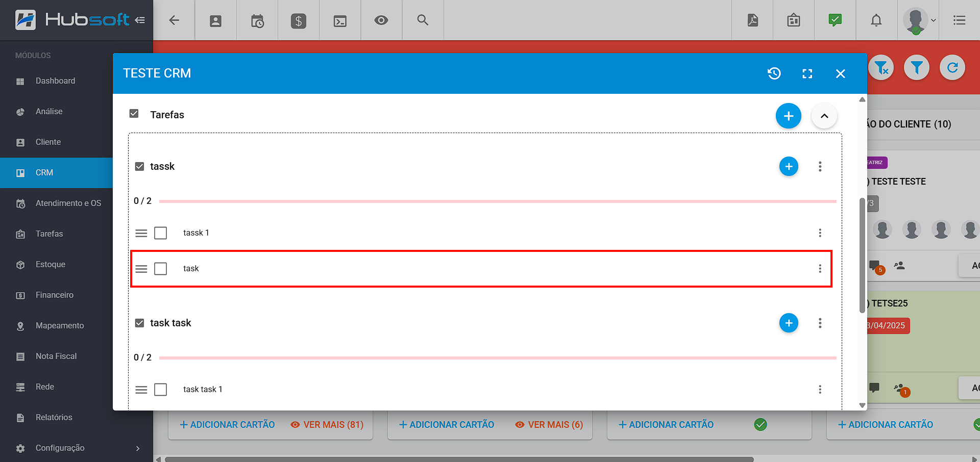Check the task task 1 checkbox
This screenshot has height=462, width=980.
point(160,390)
